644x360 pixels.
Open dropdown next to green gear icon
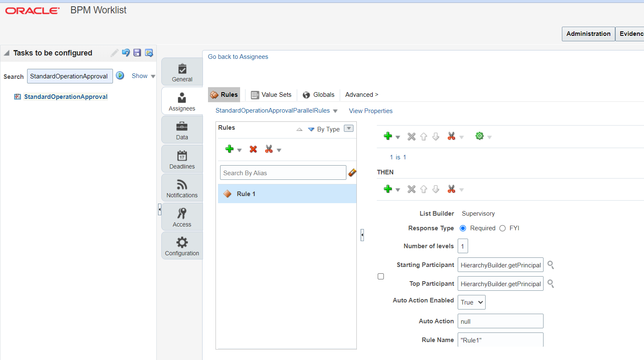[489, 137]
